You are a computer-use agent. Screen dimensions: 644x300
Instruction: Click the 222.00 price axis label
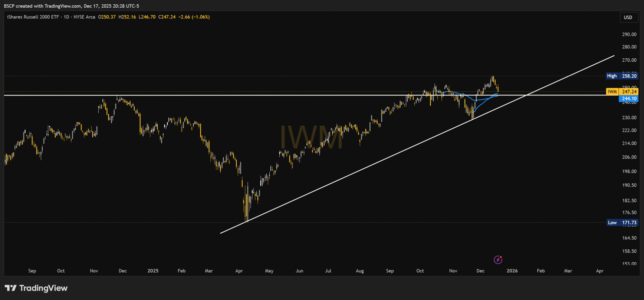point(629,130)
